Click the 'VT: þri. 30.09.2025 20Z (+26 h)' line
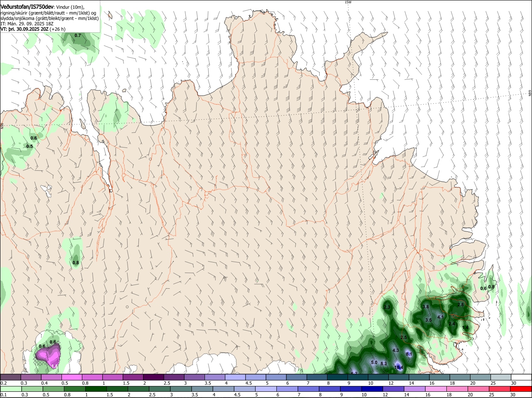 pyautogui.click(x=33, y=29)
